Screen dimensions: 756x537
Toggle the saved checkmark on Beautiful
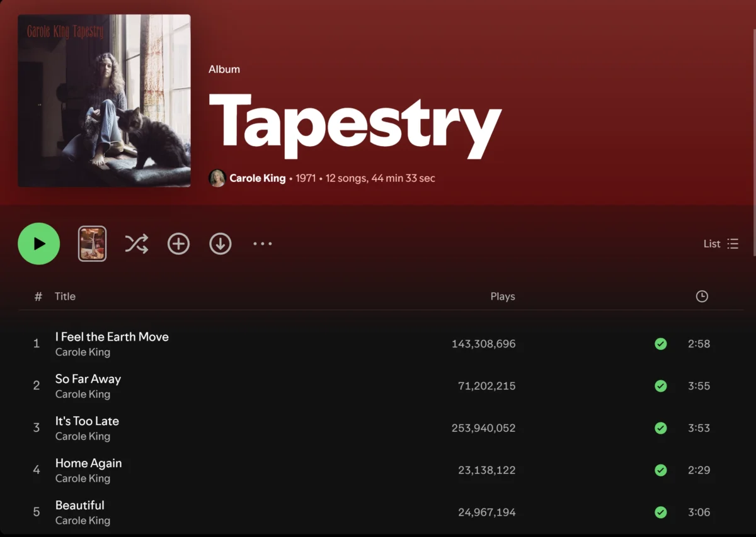(660, 512)
